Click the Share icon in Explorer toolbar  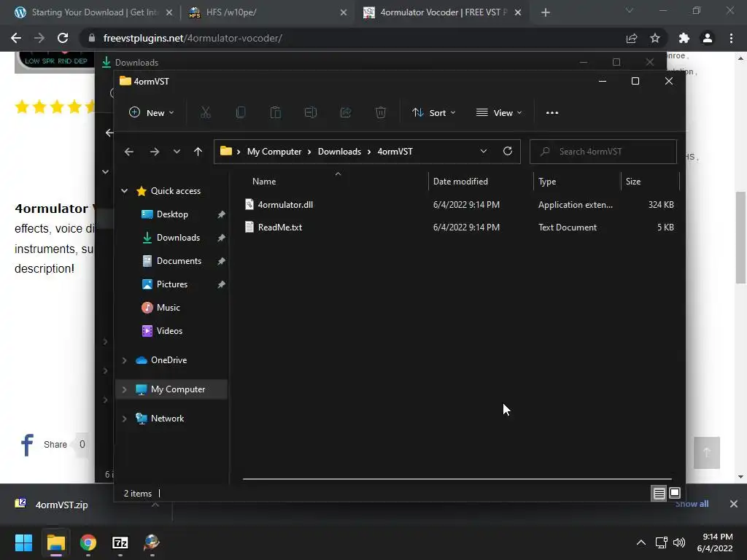[346, 113]
